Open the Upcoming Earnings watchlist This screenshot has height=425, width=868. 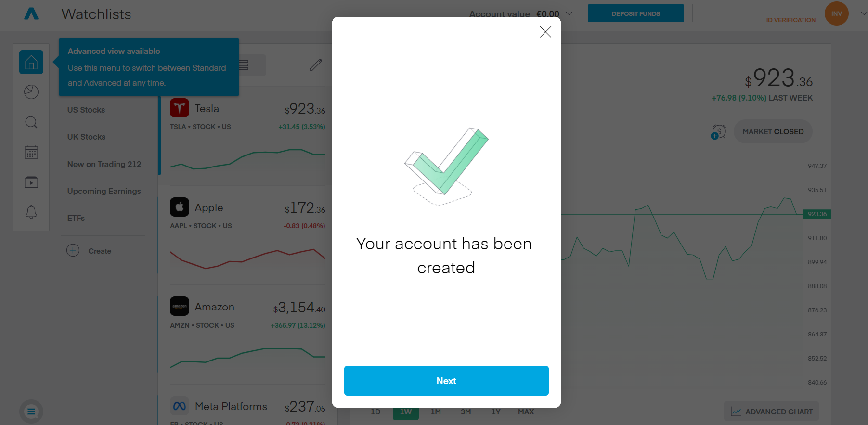point(104,191)
